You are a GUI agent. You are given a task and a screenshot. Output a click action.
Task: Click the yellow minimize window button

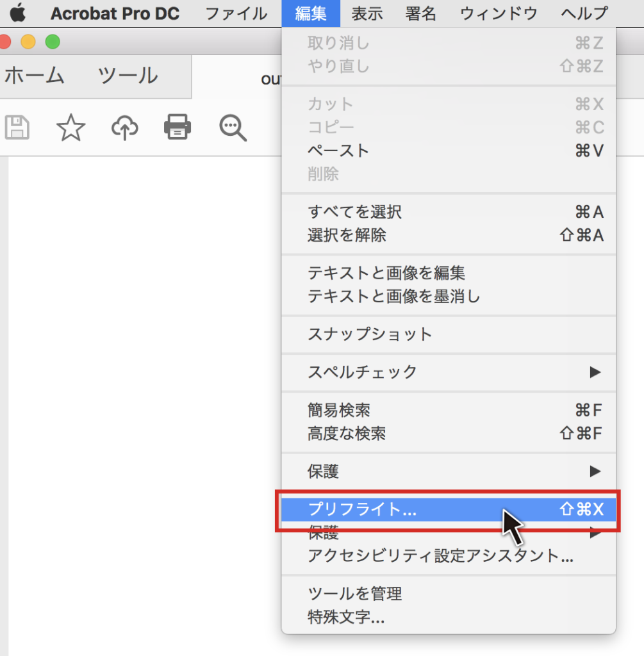[x=28, y=42]
